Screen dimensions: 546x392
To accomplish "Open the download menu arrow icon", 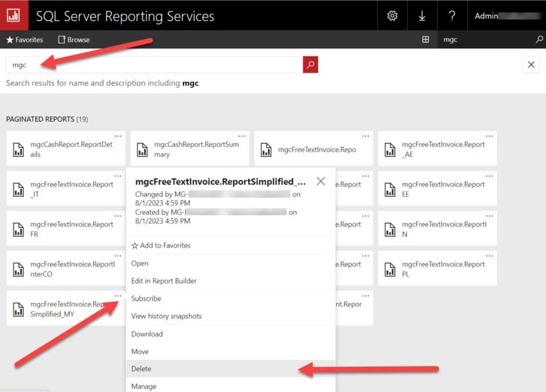I will [422, 16].
